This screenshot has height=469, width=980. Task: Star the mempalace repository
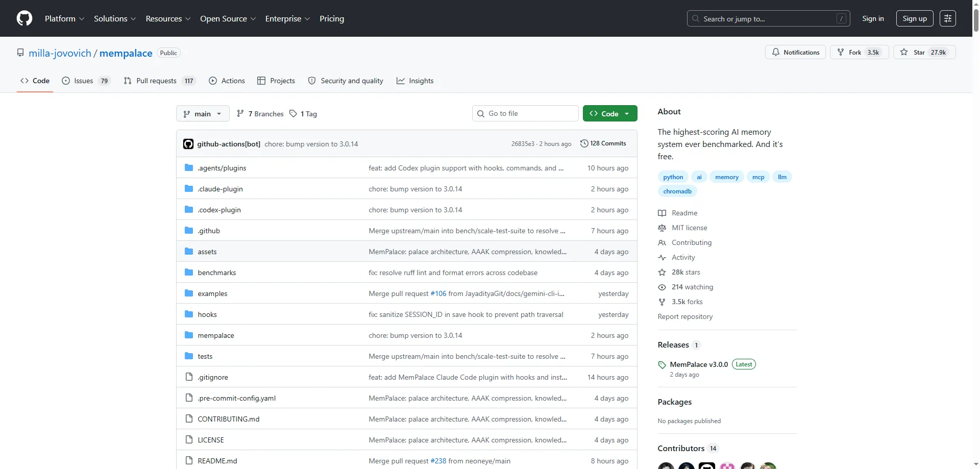[924, 52]
